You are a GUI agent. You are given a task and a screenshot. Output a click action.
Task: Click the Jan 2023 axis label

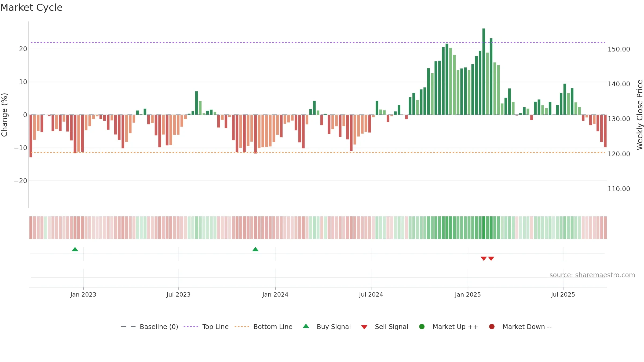tap(83, 294)
